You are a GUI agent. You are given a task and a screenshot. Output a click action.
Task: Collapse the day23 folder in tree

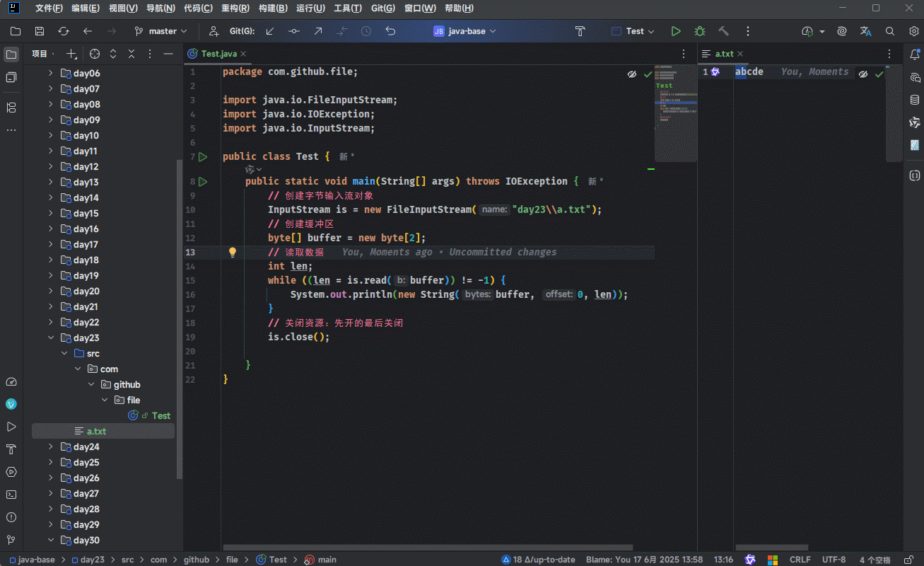point(51,338)
